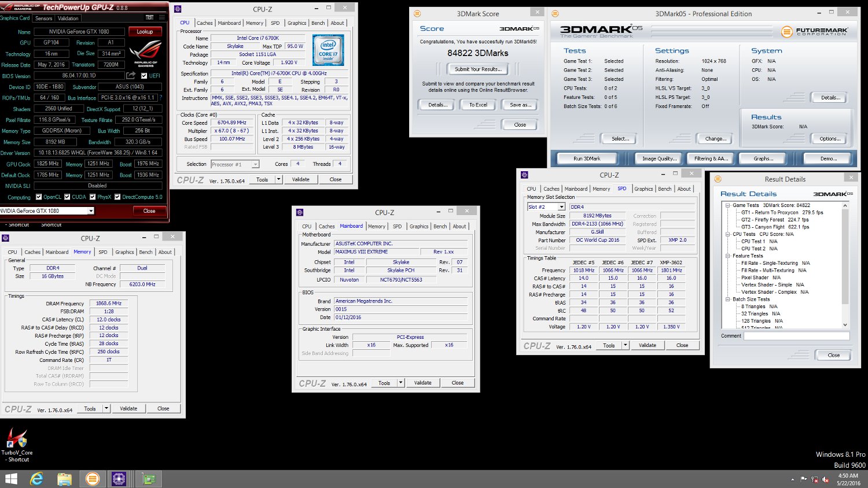Click the Intel Core i7 badge in CPU-Z

tap(328, 50)
